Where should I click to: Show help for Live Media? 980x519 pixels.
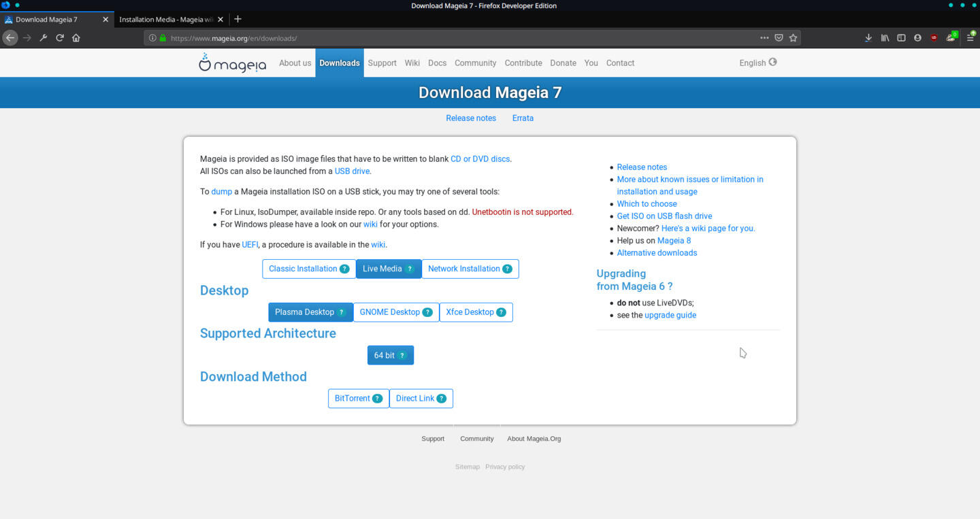coord(410,269)
